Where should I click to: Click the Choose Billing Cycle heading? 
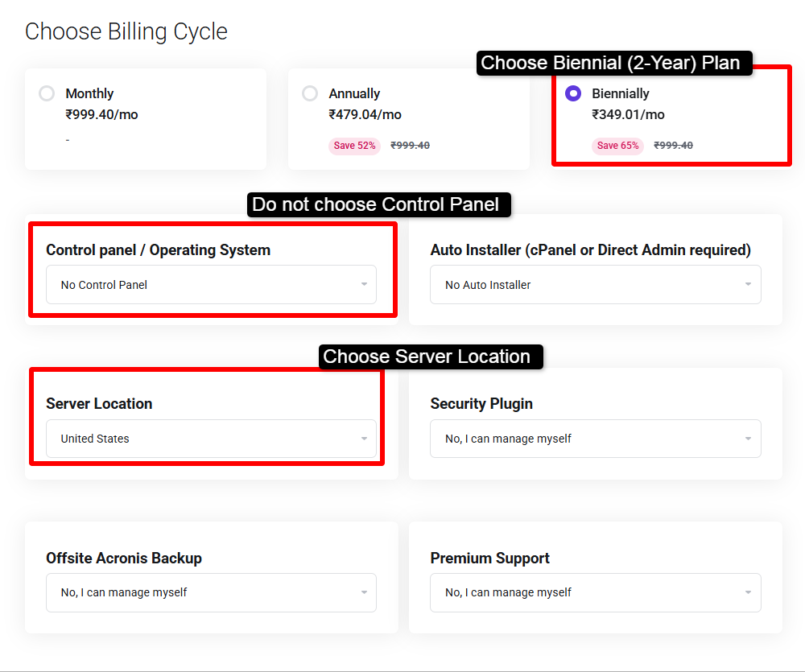coord(126,32)
